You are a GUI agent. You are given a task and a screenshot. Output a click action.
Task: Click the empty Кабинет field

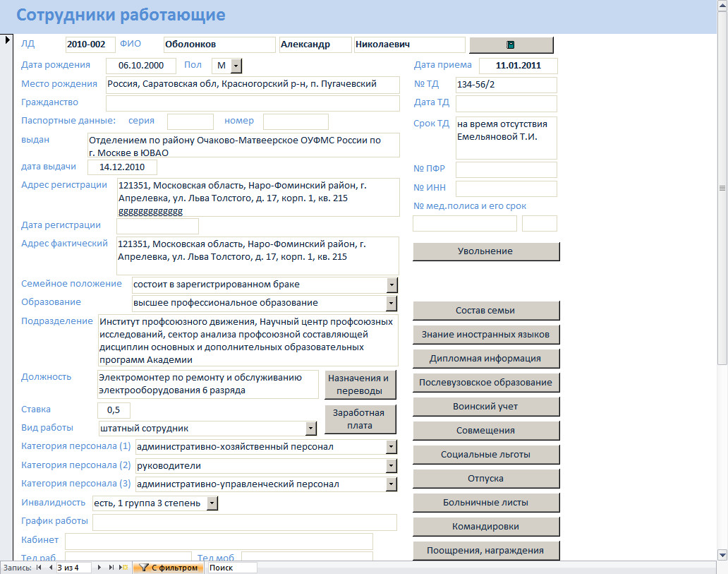click(219, 542)
